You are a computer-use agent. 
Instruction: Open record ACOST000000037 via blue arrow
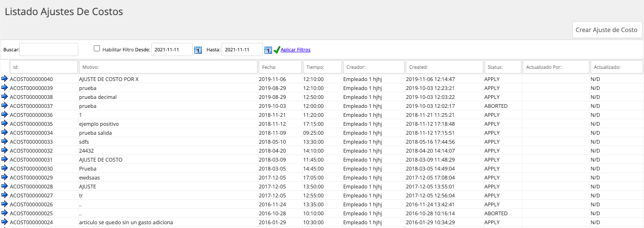(5, 106)
